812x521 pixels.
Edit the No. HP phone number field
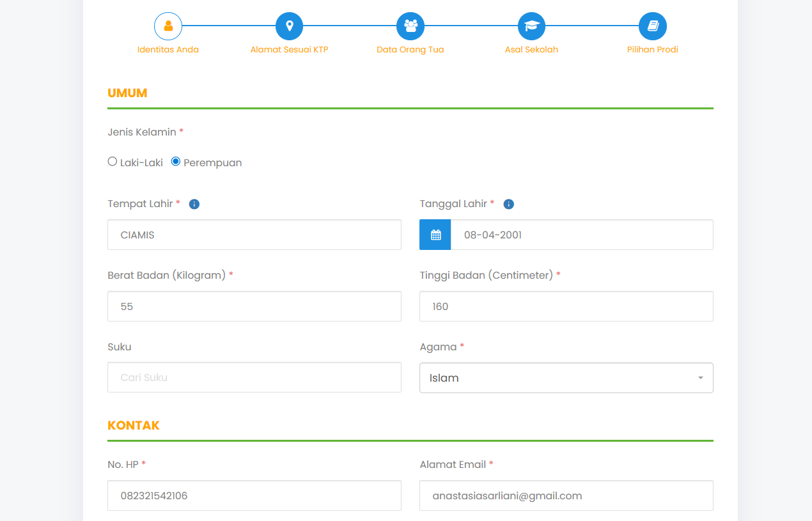pyautogui.click(x=254, y=495)
